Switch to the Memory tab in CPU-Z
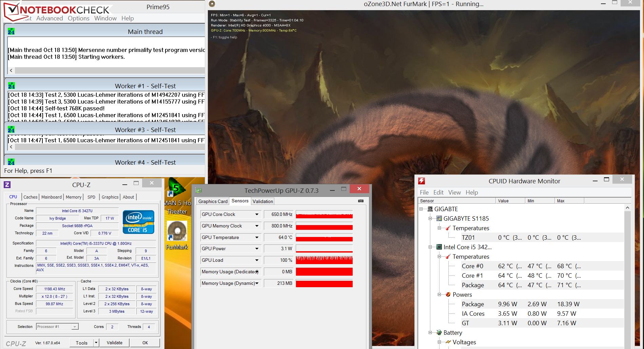 point(74,197)
